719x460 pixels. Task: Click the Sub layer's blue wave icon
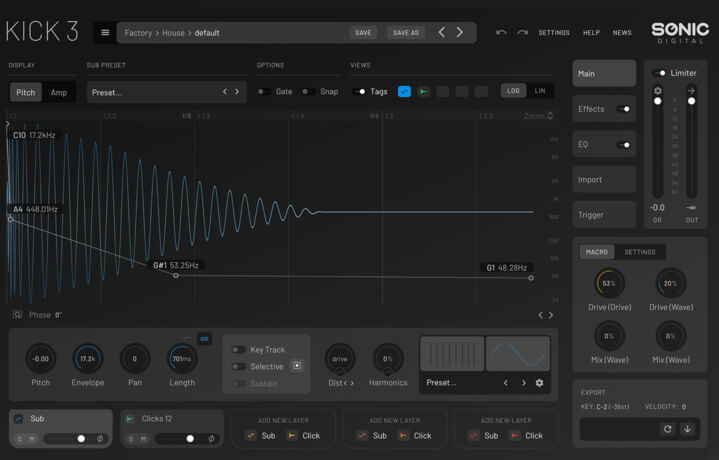point(19,418)
